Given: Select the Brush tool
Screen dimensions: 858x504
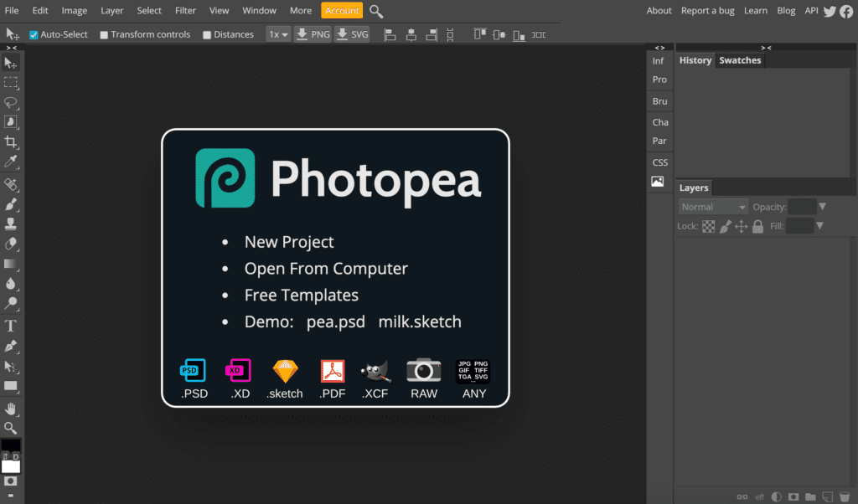Looking at the screenshot, I should click(x=10, y=204).
